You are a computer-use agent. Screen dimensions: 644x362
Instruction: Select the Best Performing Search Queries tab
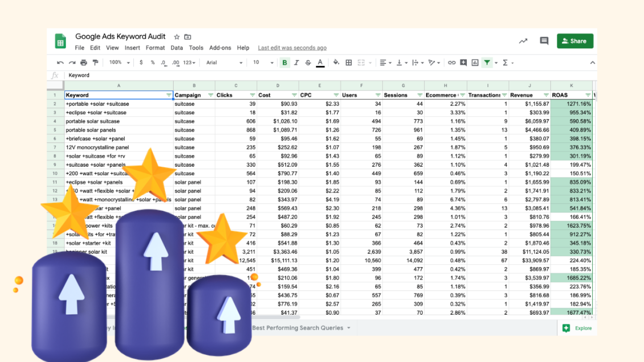298,328
